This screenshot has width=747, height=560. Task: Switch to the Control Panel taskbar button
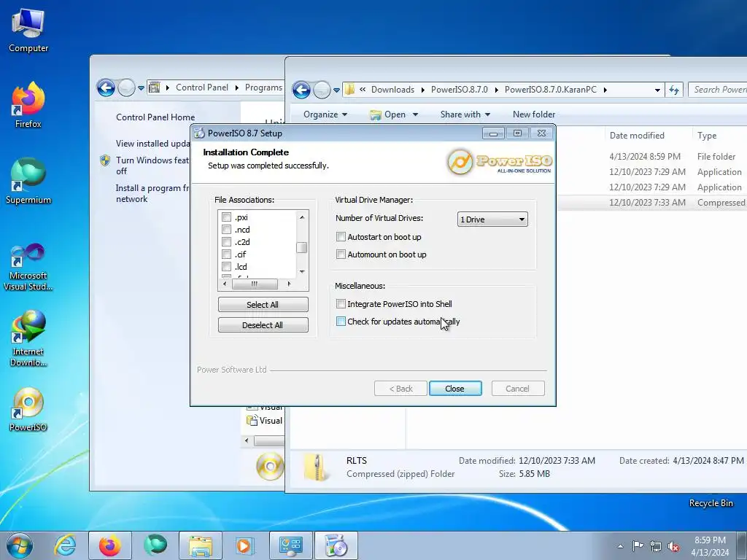(290, 545)
